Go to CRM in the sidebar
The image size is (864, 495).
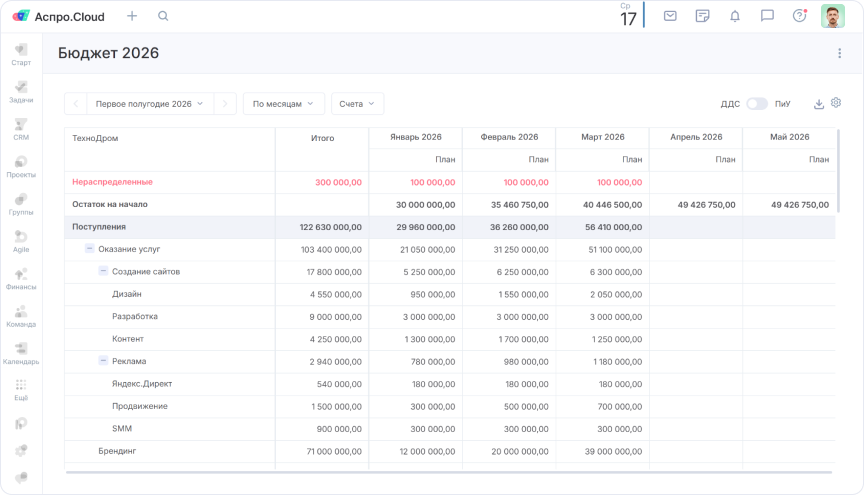[x=21, y=129]
